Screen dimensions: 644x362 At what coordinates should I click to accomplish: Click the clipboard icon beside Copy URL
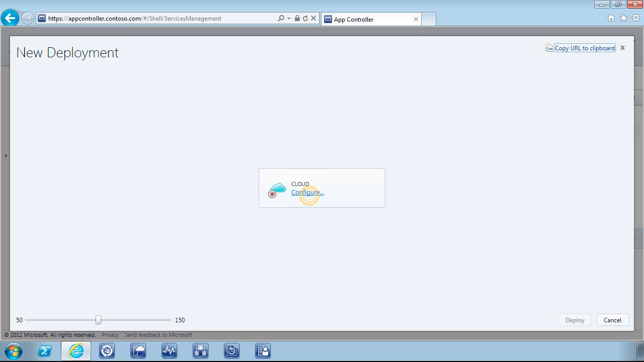click(549, 48)
